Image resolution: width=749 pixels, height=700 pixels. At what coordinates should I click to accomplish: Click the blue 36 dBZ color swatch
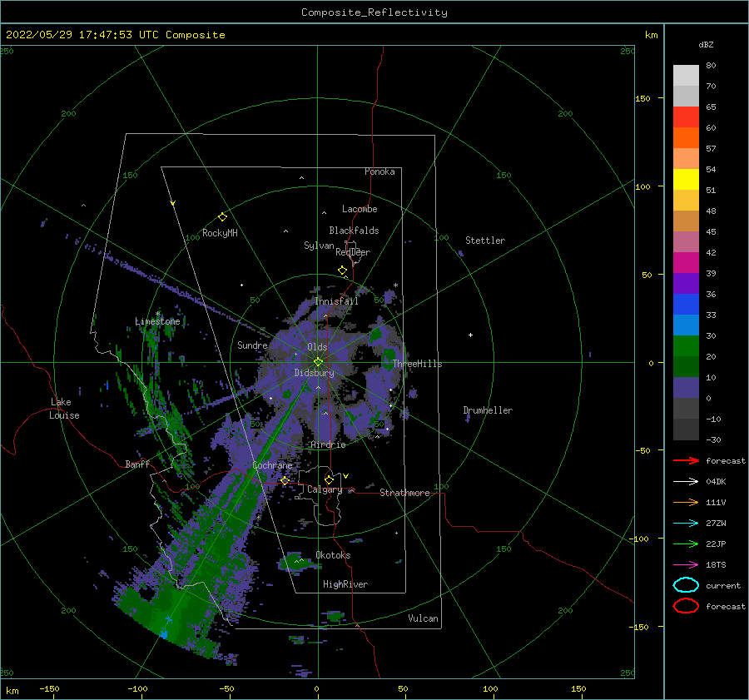(x=686, y=305)
